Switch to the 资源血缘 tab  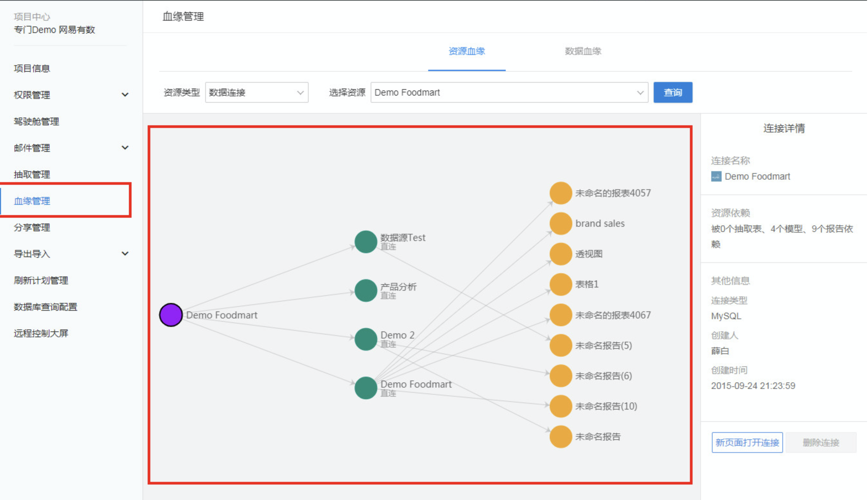(x=467, y=51)
